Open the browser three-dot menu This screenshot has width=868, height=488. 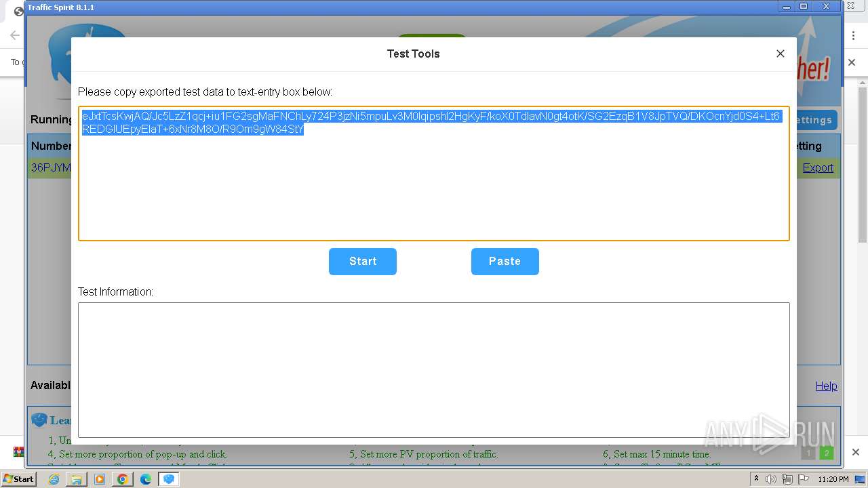(x=854, y=35)
